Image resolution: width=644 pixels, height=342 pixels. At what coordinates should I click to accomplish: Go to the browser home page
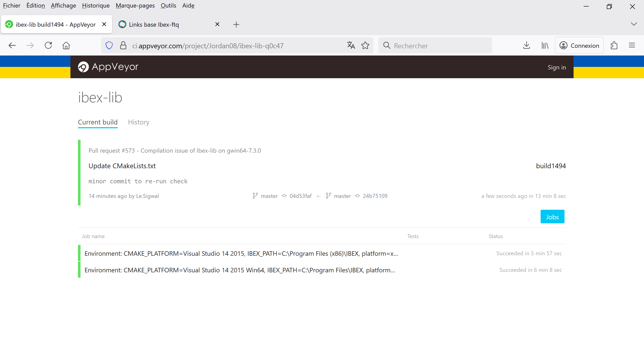(x=66, y=46)
